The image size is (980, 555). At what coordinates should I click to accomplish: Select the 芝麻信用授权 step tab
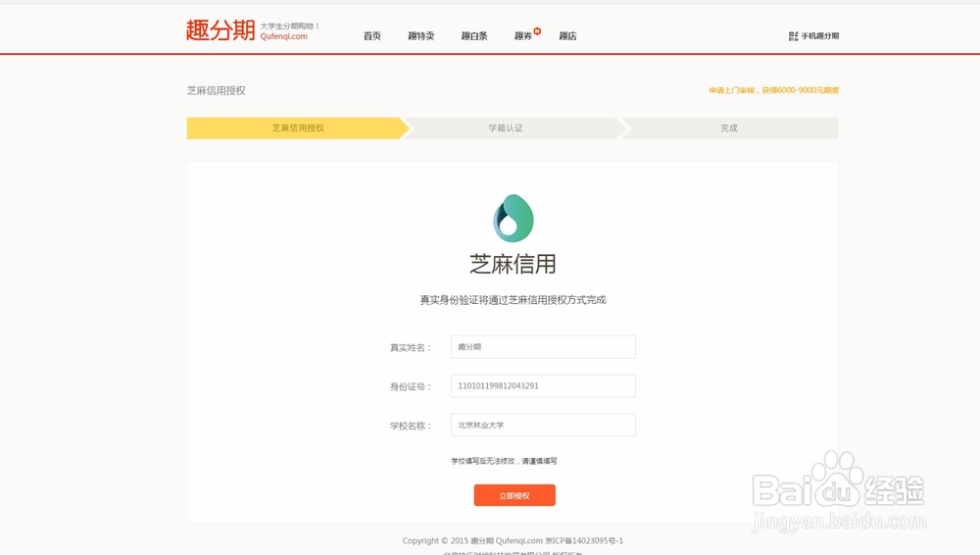point(298,128)
